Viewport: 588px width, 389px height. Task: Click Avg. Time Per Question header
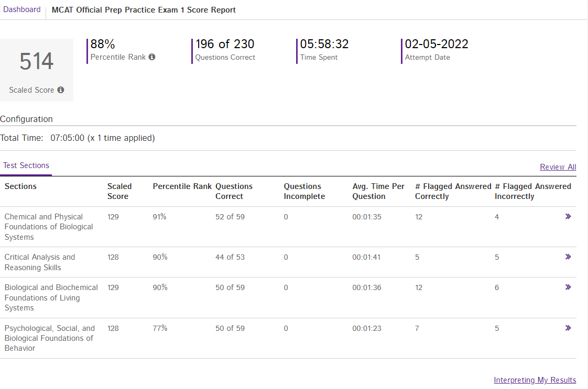click(x=378, y=191)
